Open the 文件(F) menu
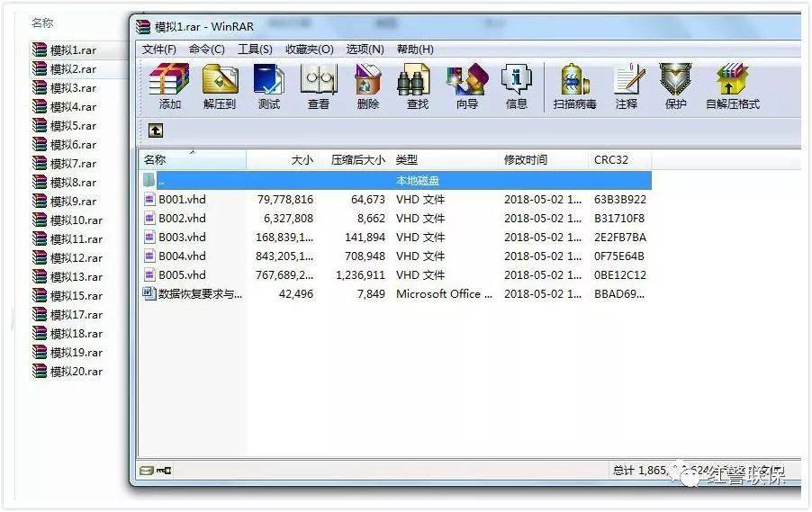Viewport: 812px width, 512px height. point(159,49)
